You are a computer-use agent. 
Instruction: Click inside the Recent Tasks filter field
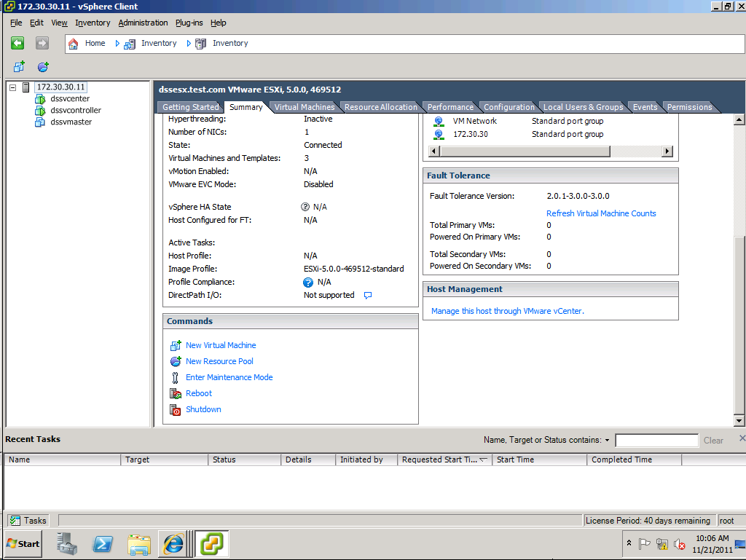(656, 440)
